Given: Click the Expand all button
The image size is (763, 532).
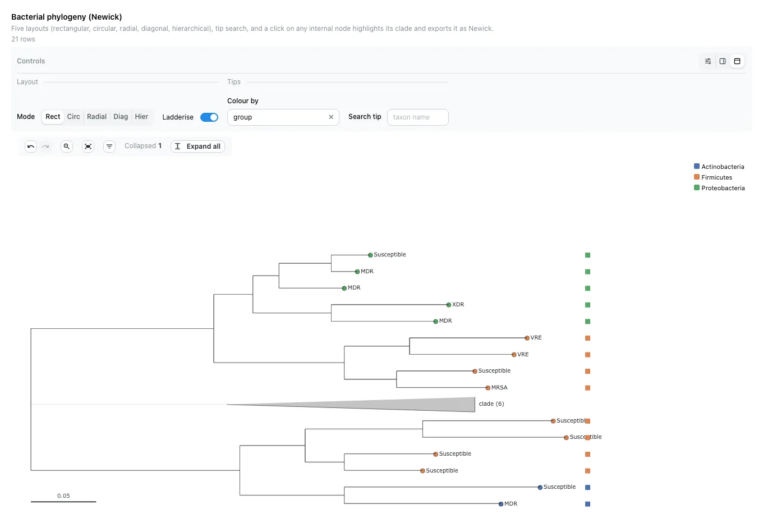Looking at the screenshot, I should (197, 146).
